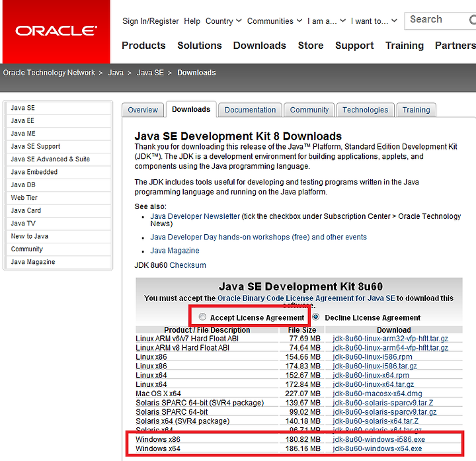Select Java SE in sidebar
This screenshot has width=476, height=461.
tap(58, 108)
